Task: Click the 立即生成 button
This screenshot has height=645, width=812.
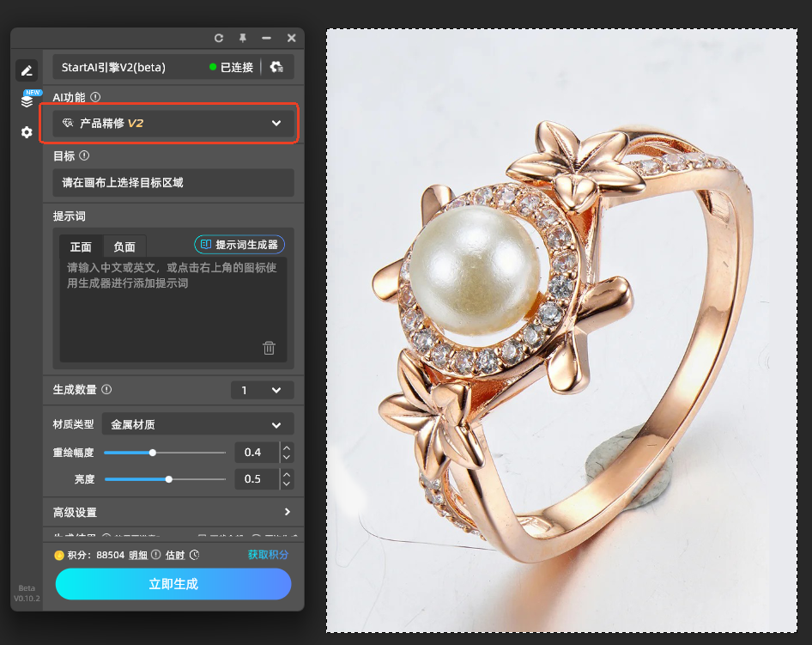Action: [173, 584]
